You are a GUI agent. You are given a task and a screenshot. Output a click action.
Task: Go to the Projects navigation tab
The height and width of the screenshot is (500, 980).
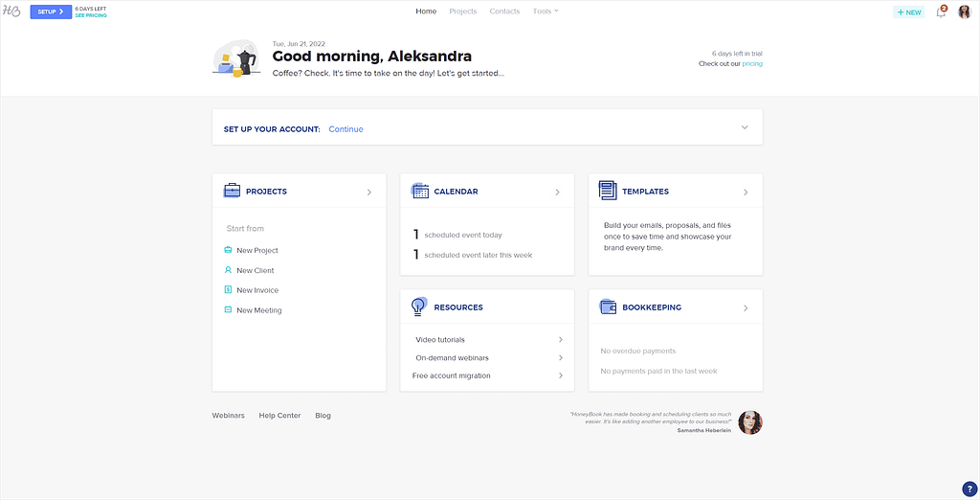pyautogui.click(x=462, y=11)
